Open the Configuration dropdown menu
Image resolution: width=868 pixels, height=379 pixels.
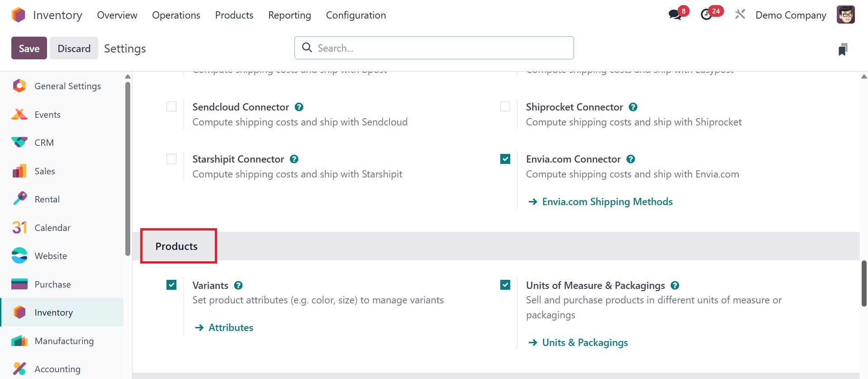(356, 15)
